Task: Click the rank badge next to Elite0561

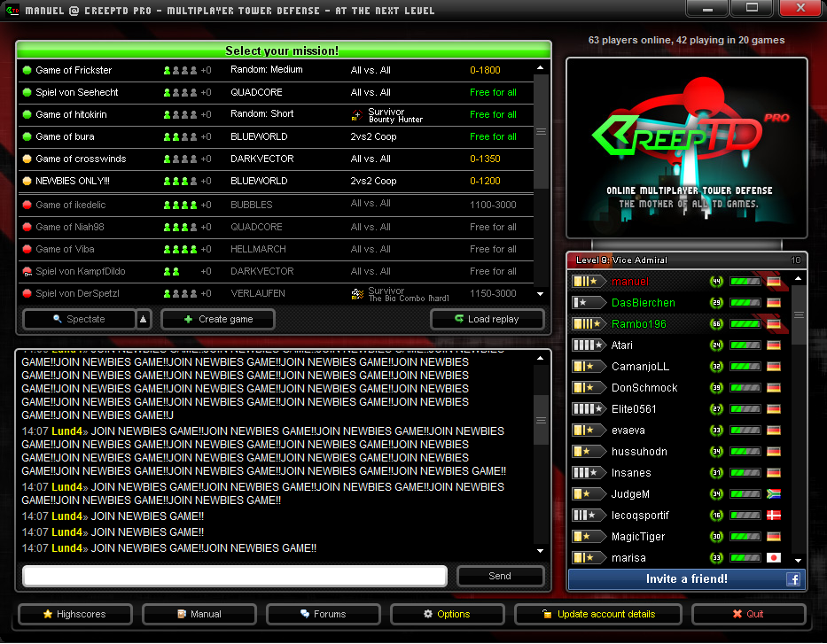Action: (x=588, y=409)
